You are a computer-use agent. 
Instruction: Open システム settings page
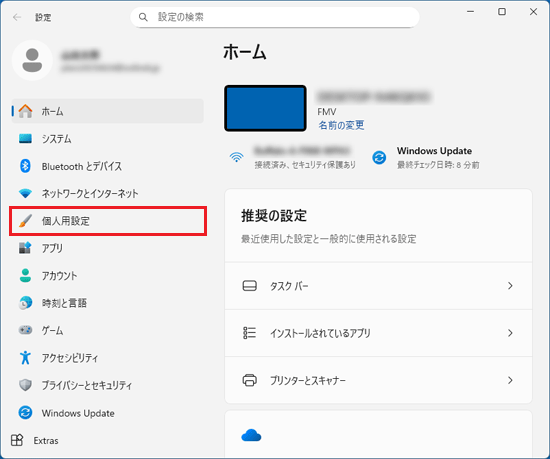(x=108, y=139)
